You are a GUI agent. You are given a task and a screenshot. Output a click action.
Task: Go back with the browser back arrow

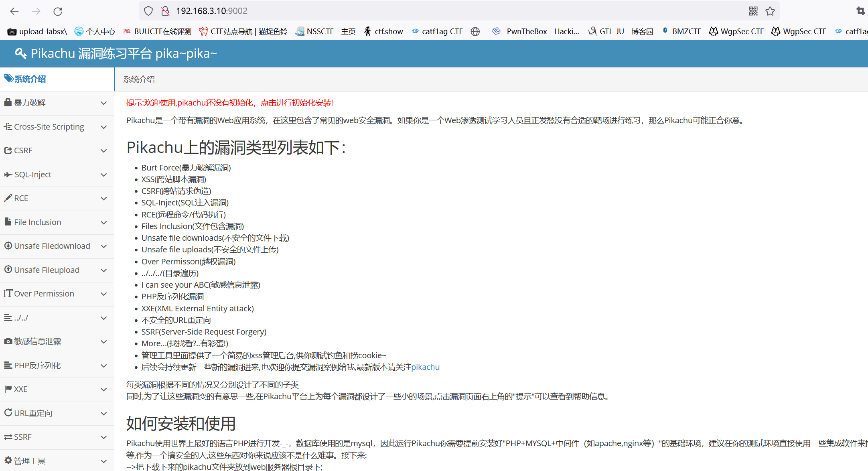[14, 11]
